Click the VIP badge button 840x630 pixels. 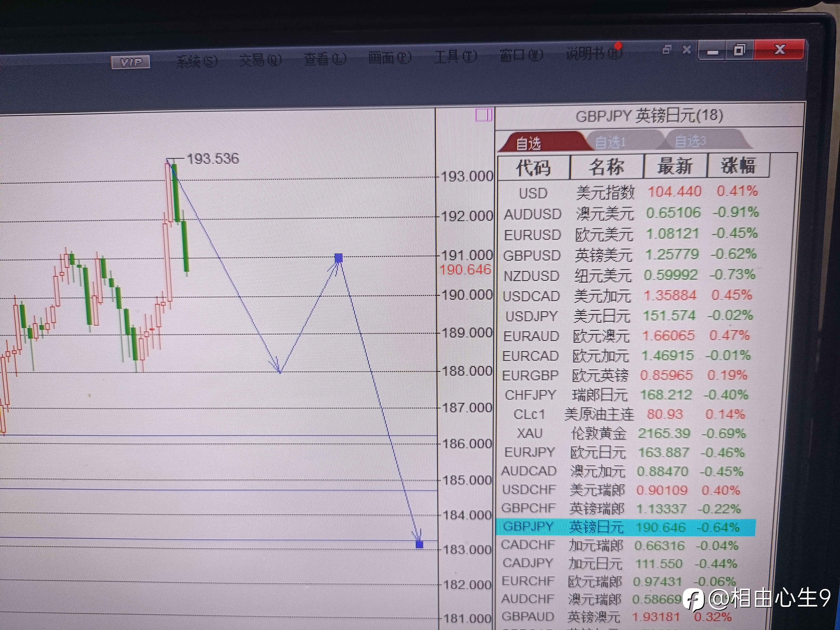tap(131, 62)
